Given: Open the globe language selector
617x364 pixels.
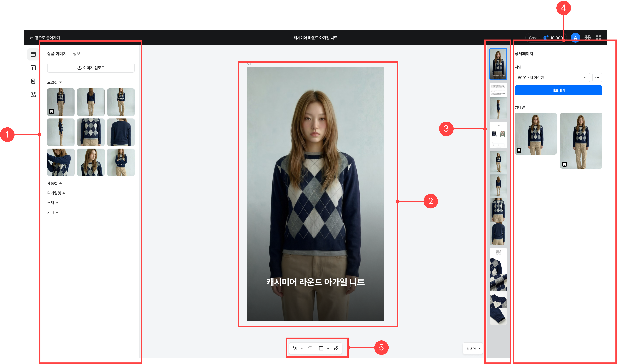Looking at the screenshot, I should [588, 37].
